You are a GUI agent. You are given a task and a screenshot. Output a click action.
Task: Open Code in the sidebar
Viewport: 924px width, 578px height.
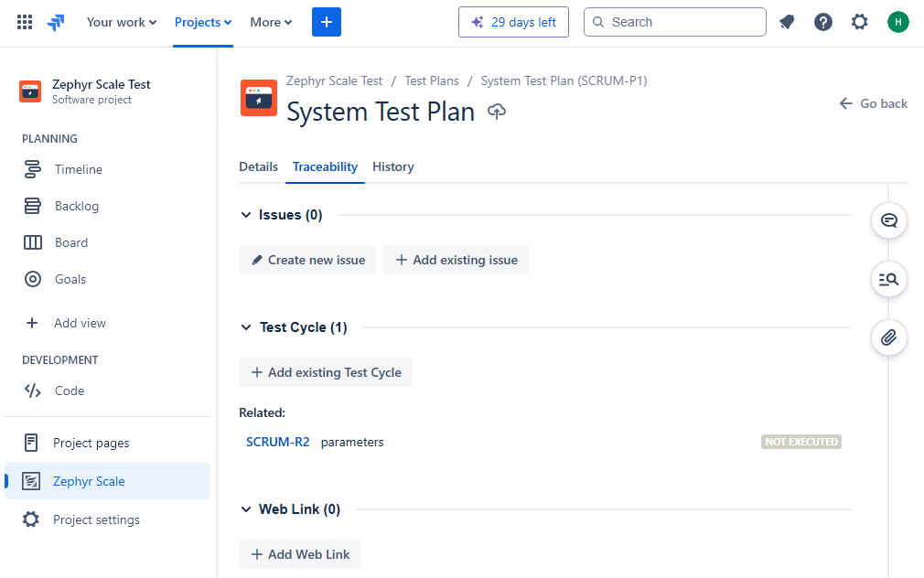[107, 391]
